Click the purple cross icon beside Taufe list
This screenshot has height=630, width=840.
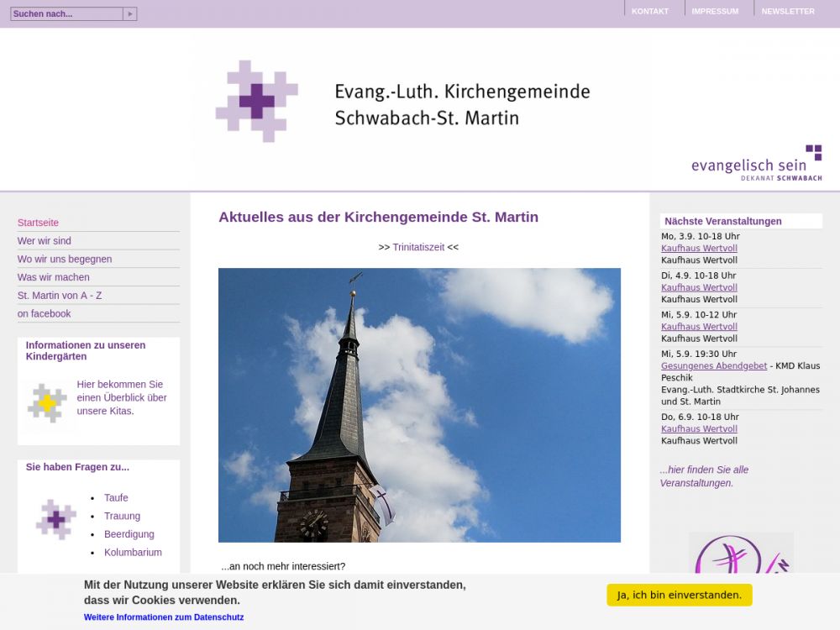click(x=56, y=519)
